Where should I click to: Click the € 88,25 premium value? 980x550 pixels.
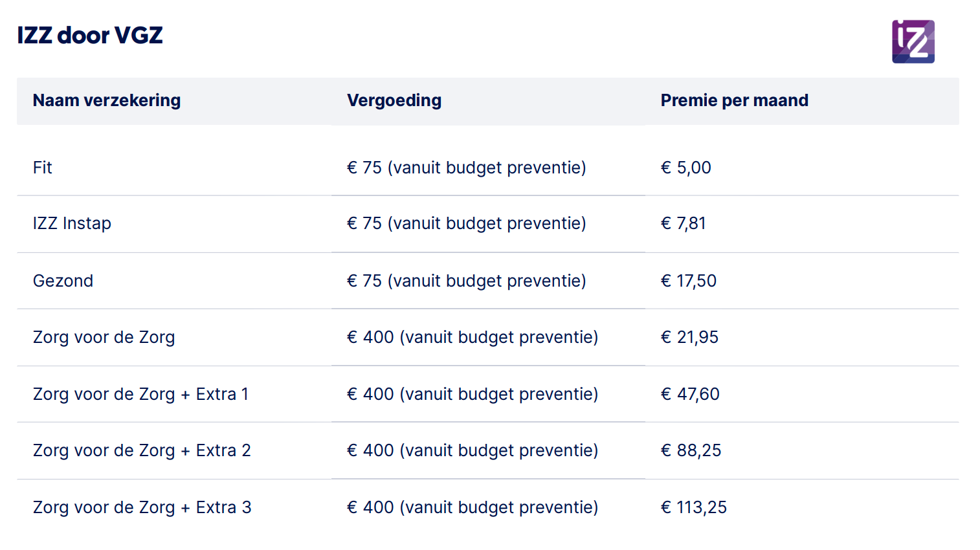tap(691, 450)
